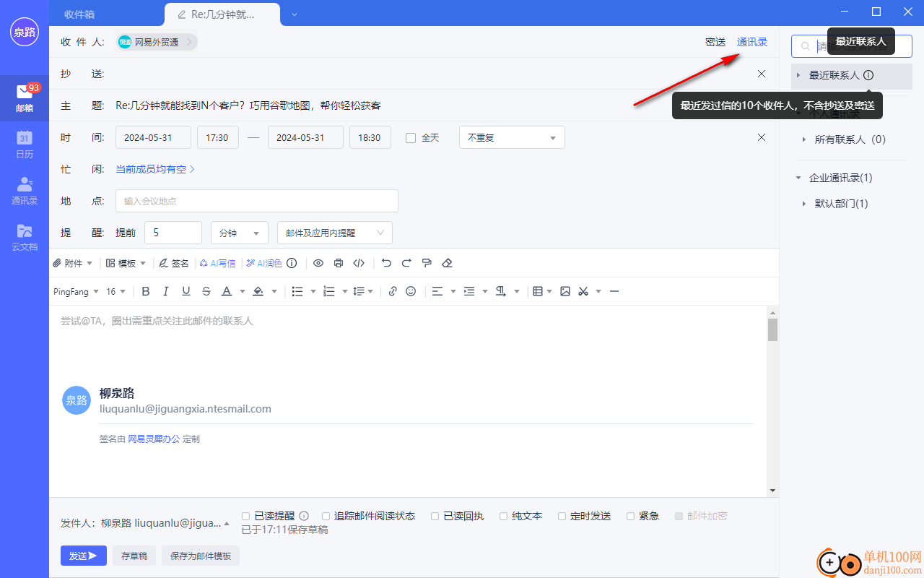Click the preview eye icon

[x=318, y=263]
